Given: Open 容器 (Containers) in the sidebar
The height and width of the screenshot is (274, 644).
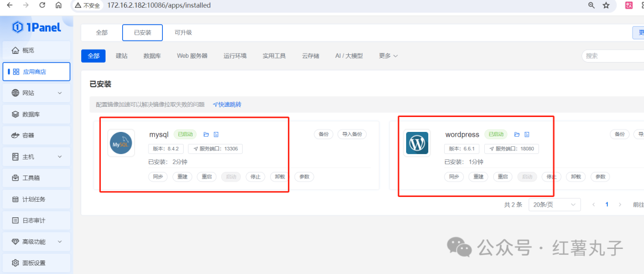Looking at the screenshot, I should (36, 136).
